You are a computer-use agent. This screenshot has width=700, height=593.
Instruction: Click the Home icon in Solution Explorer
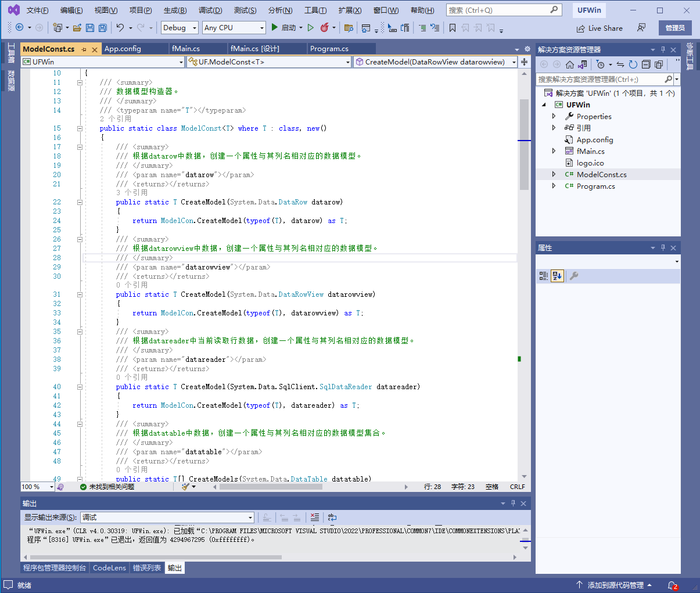tap(570, 64)
